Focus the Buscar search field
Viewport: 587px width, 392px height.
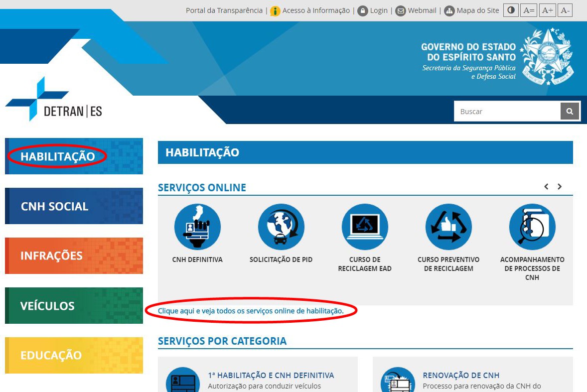[x=507, y=111]
